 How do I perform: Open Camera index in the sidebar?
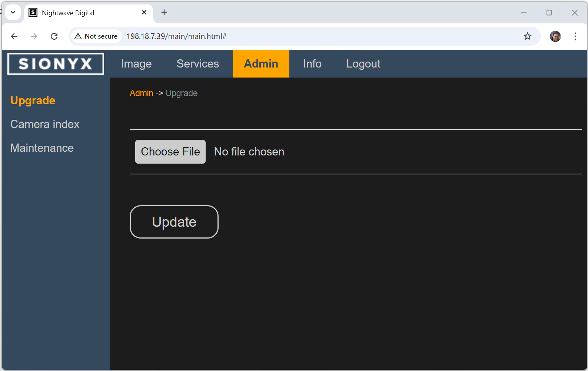(x=45, y=124)
